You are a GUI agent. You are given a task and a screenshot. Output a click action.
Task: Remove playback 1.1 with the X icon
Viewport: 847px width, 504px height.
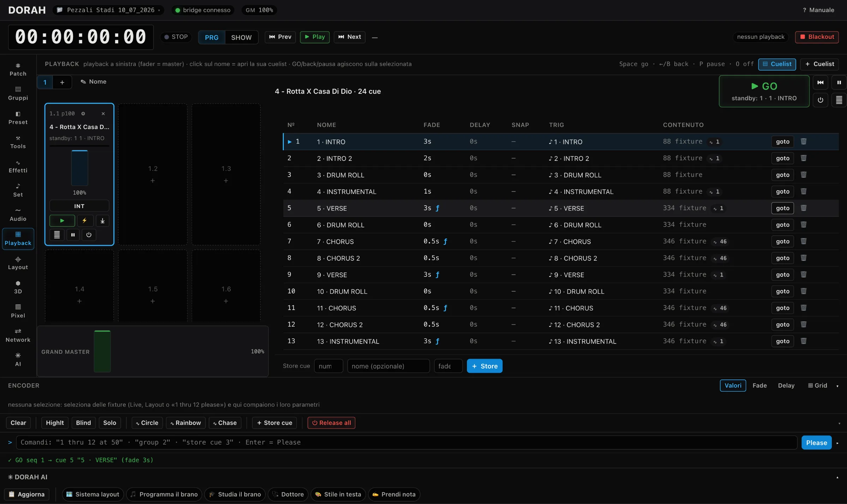103,114
